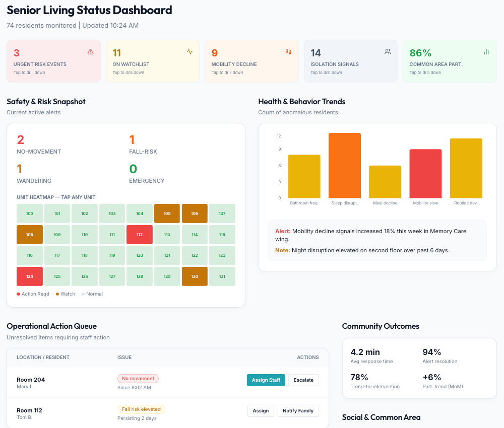
Task: Select the Room 204 Mary L. row
Action: pyautogui.click(x=168, y=383)
